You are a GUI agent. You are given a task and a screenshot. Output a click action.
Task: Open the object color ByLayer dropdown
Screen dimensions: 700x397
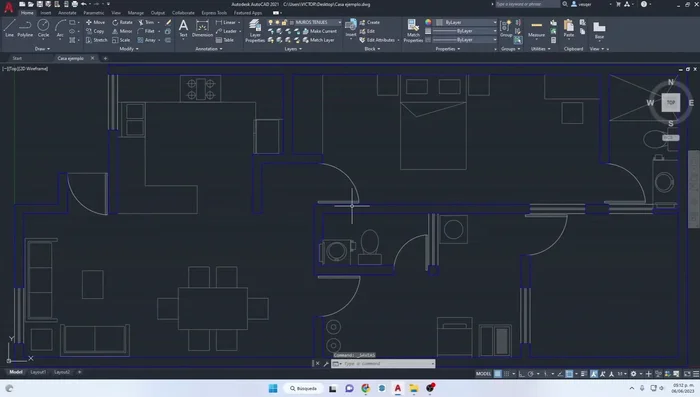click(466, 22)
